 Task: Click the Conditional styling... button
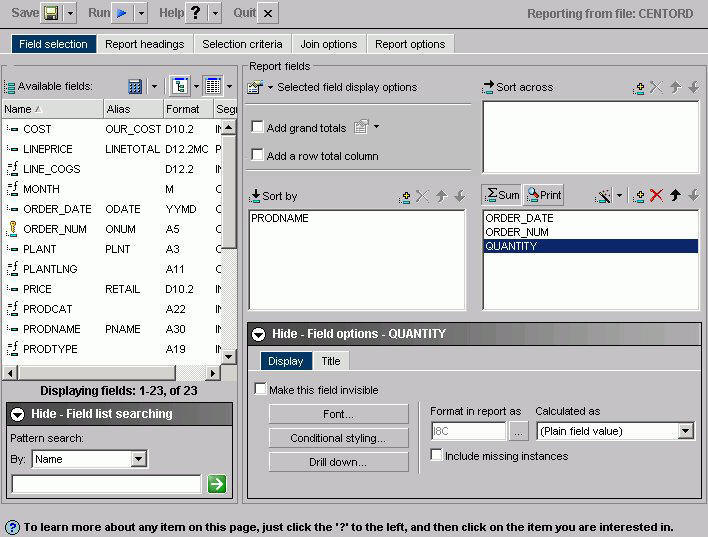338,438
